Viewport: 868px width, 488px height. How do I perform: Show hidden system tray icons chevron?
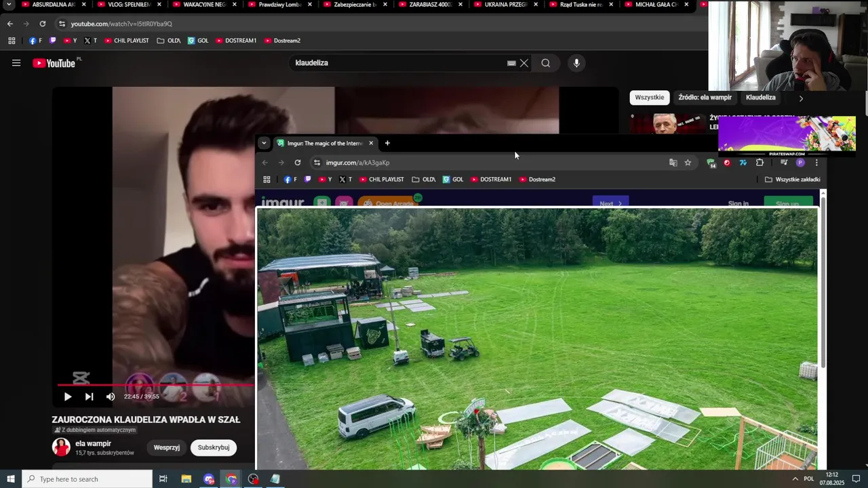[795, 479]
